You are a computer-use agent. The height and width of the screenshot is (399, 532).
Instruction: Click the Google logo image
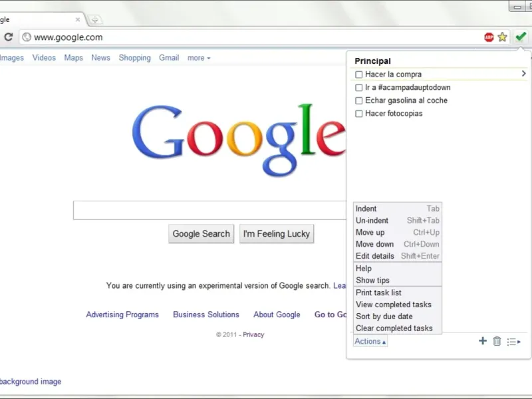tap(239, 140)
